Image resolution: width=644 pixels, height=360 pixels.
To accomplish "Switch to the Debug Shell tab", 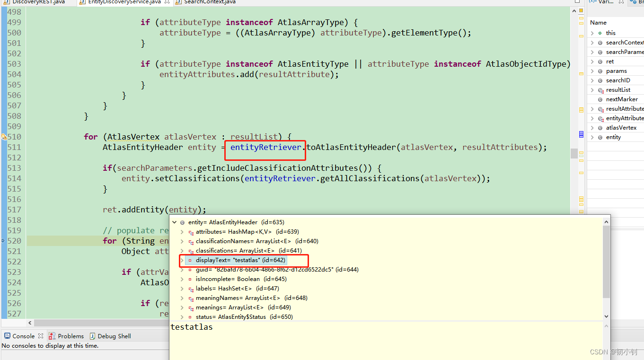I will coord(114,336).
